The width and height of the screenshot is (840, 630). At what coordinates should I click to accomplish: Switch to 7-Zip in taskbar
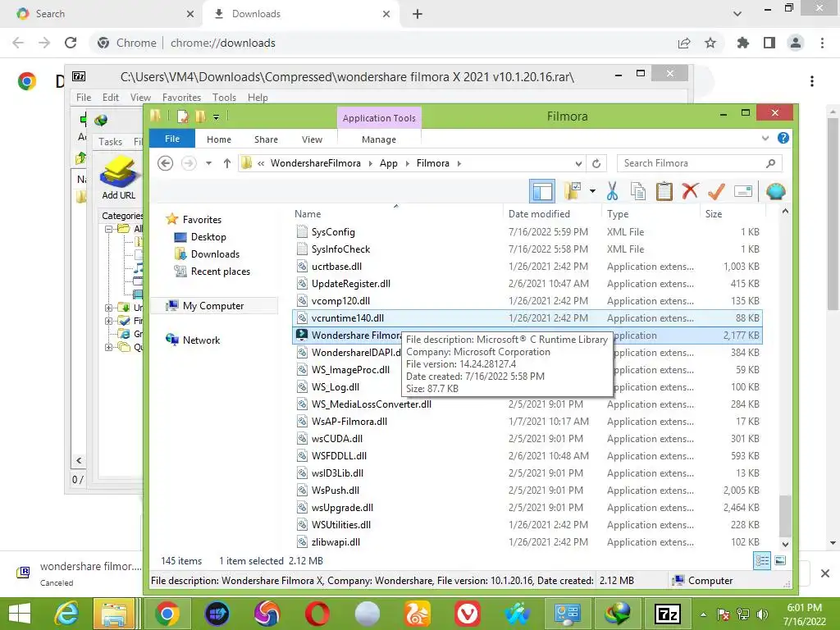pos(668,614)
